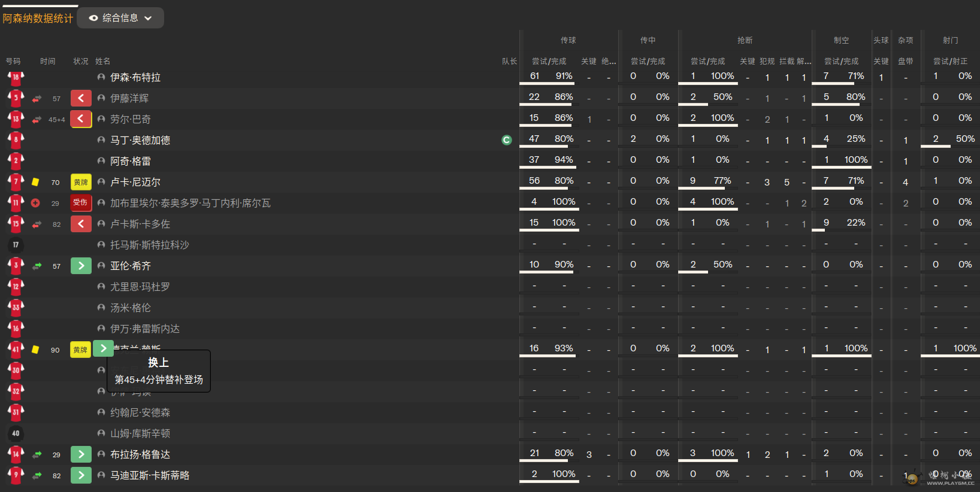Image resolution: width=980 pixels, height=492 pixels.
Task: Switch to the 阿森纳数据统计 tab
Action: [38, 19]
